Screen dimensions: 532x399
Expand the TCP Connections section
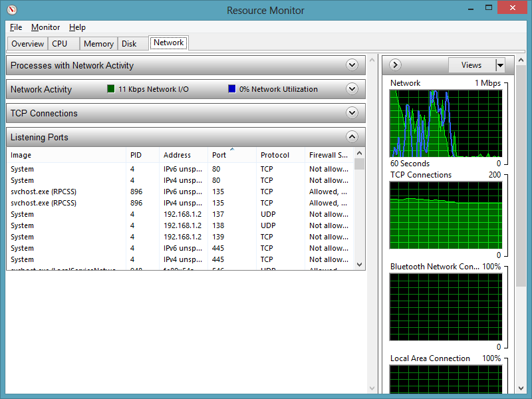click(x=352, y=113)
